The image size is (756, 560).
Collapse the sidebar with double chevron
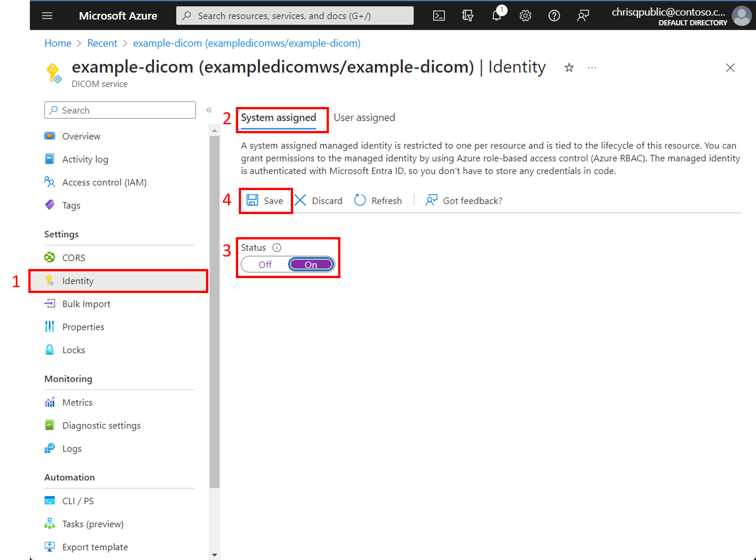click(209, 110)
